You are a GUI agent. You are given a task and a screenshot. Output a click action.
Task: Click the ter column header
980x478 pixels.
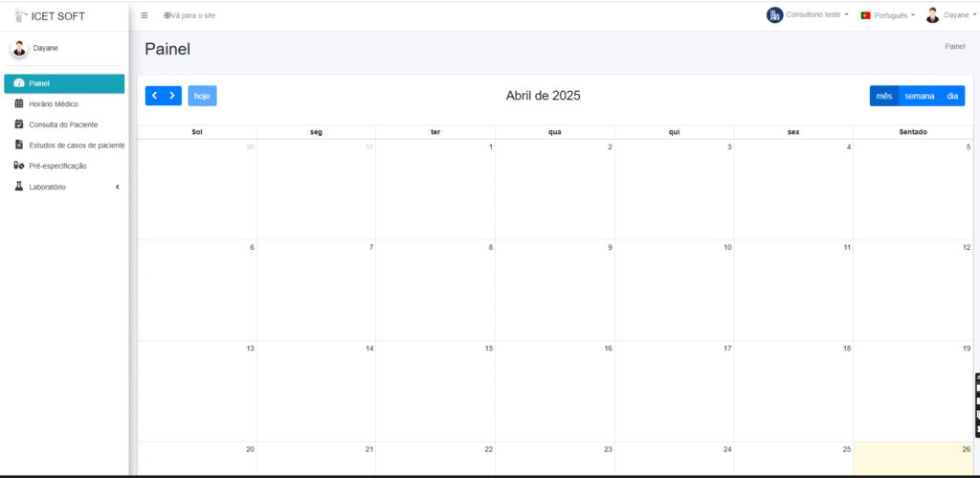(435, 132)
